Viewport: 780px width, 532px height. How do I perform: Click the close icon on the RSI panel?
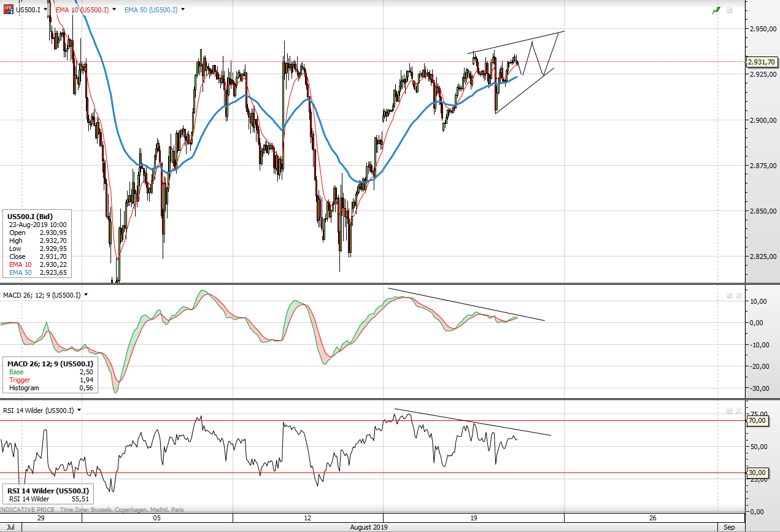(739, 411)
